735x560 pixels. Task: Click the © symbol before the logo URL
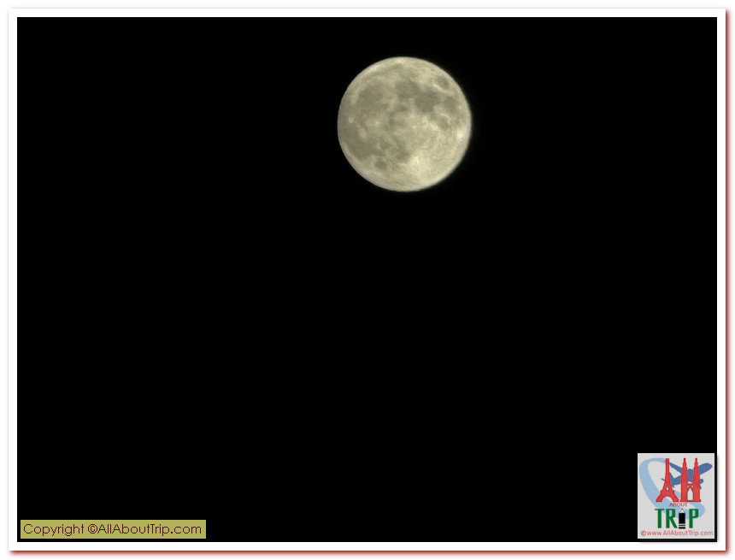(644, 533)
